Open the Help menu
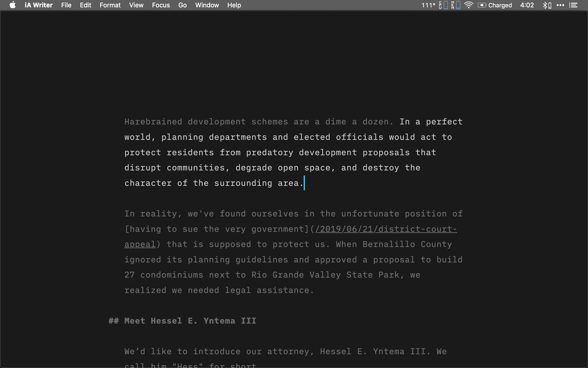 pos(234,5)
